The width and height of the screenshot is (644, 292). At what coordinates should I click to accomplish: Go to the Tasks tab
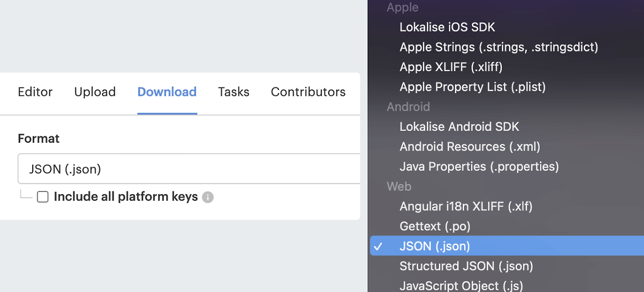tap(233, 92)
